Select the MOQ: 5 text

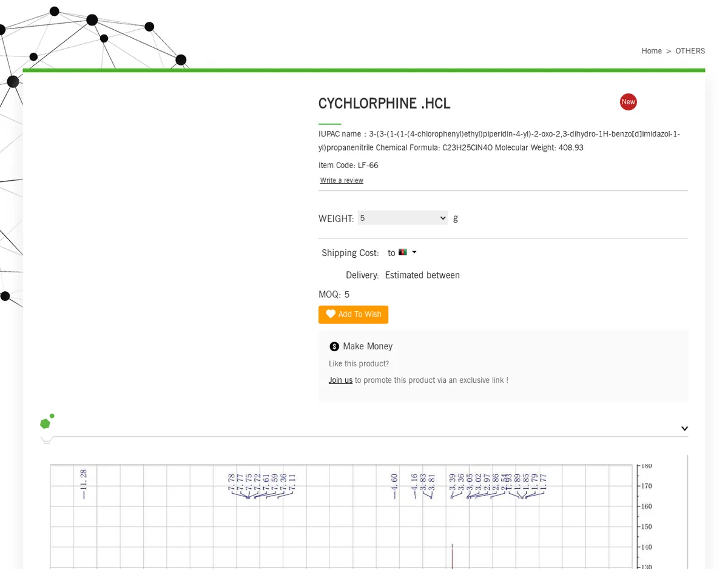[334, 295]
